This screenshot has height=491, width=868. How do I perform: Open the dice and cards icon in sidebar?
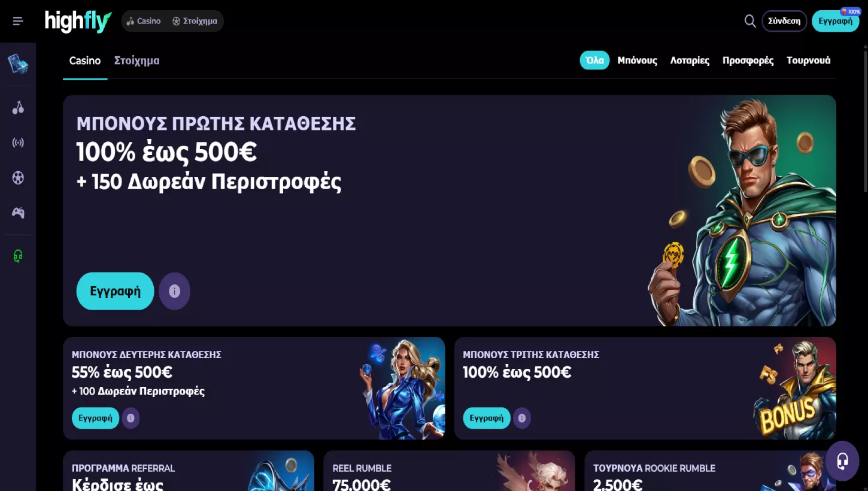[18, 63]
